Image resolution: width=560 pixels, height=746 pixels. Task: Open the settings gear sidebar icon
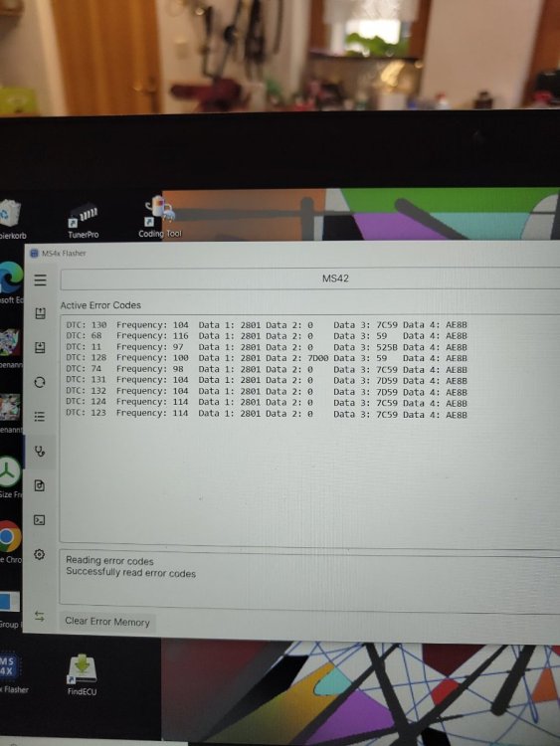(x=40, y=554)
